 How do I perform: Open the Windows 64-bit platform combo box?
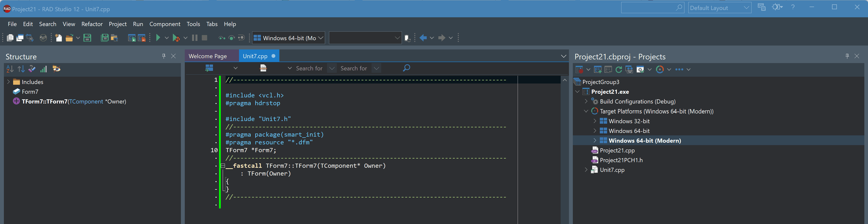coord(288,38)
